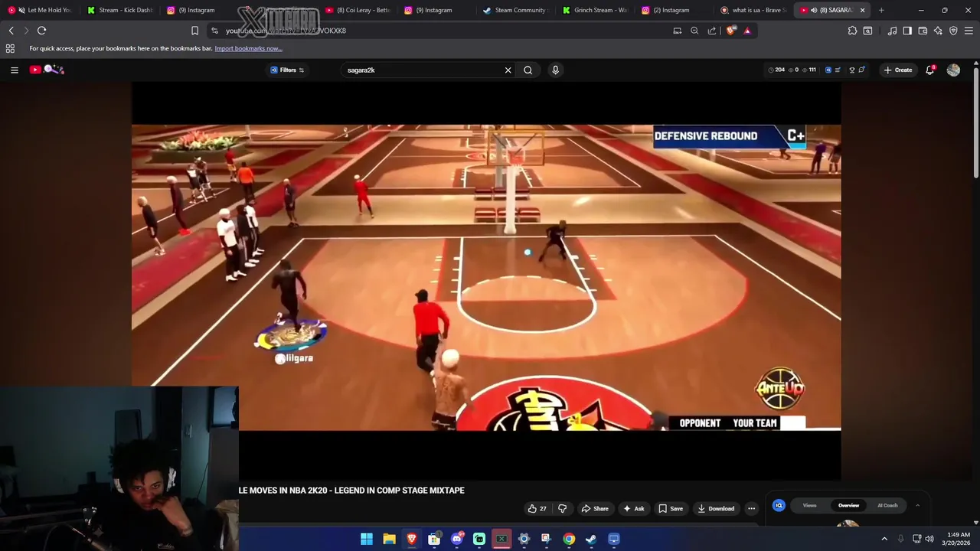Clear the sagara2k search text
Image resolution: width=980 pixels, height=551 pixels.
(508, 70)
